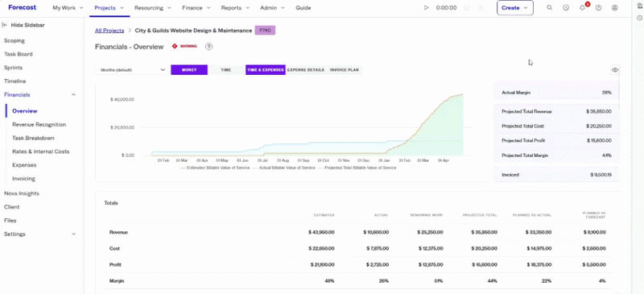644x294 pixels.
Task: Open the Guide menu item
Action: [x=303, y=8]
